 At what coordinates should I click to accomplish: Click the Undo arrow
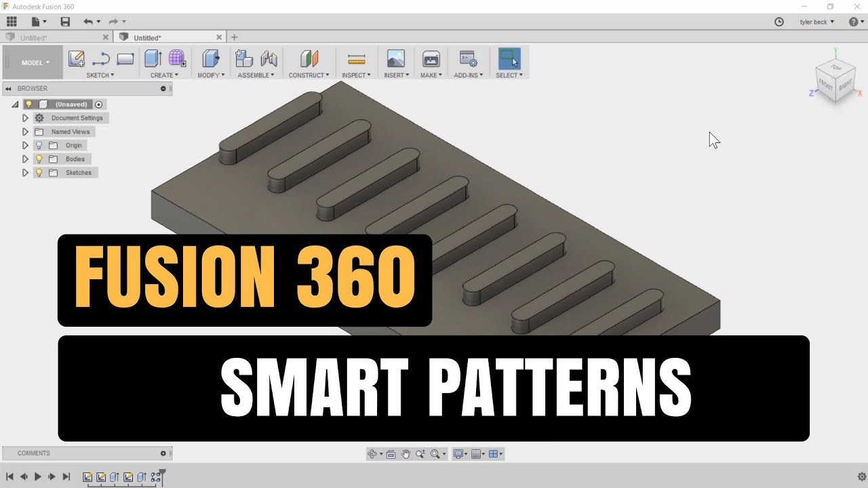88,22
